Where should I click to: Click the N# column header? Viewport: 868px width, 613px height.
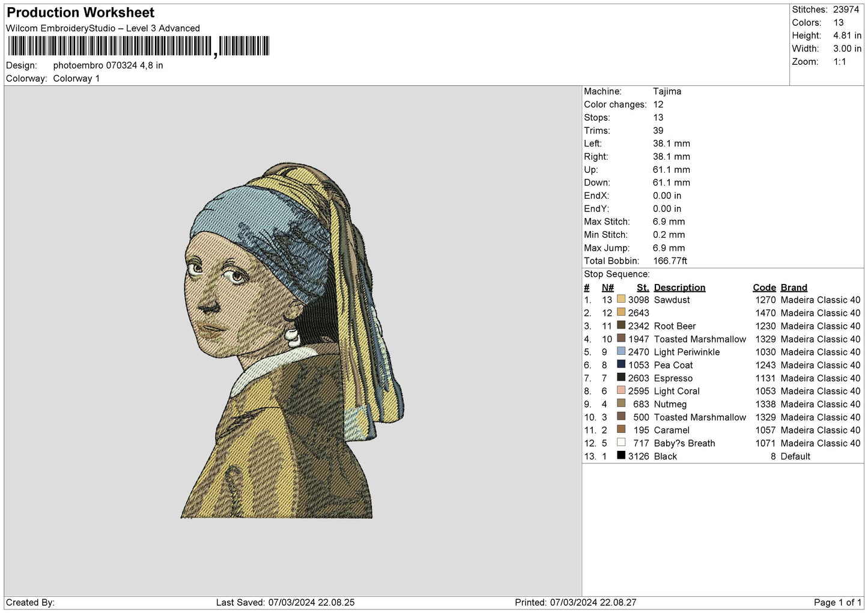[x=607, y=288]
